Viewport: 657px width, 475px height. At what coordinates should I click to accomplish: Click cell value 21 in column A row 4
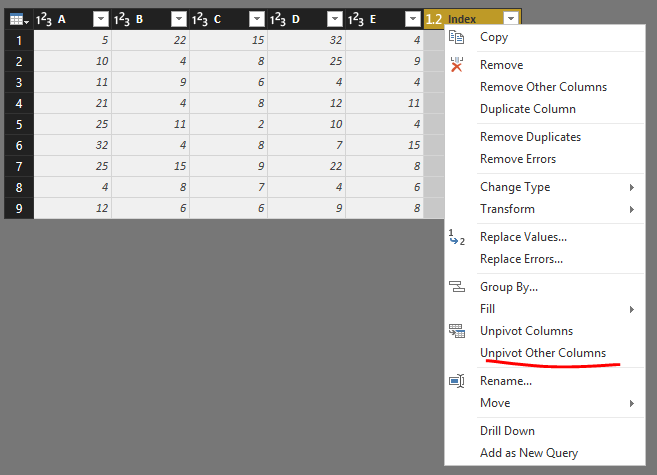pos(72,103)
